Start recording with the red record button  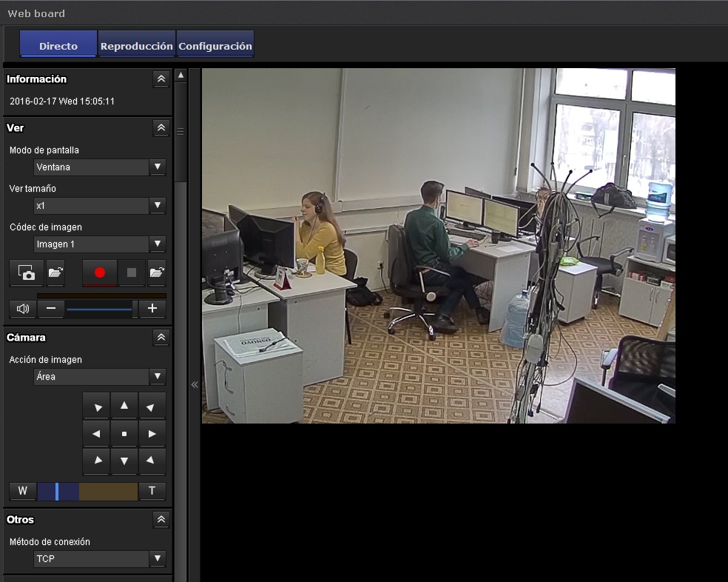[100, 272]
